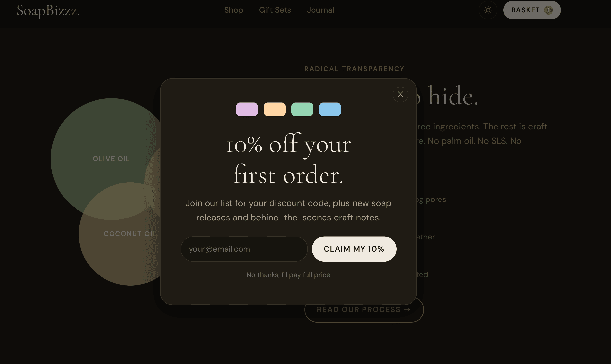Click the Claim My 10% button

click(x=354, y=249)
